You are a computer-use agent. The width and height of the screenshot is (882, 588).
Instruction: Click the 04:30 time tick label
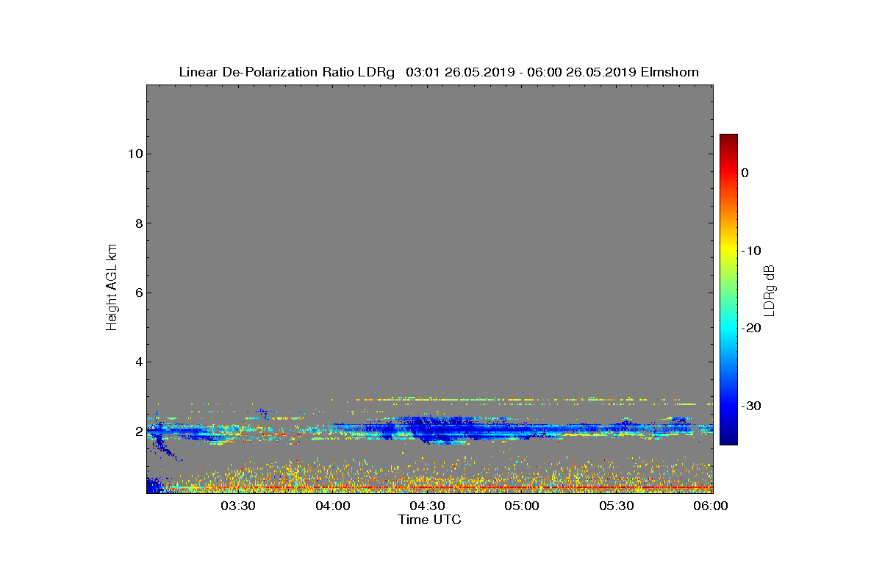pyautogui.click(x=428, y=506)
